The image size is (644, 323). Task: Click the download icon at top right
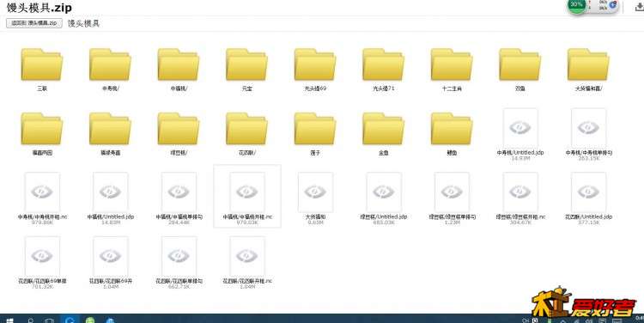tap(639, 7)
